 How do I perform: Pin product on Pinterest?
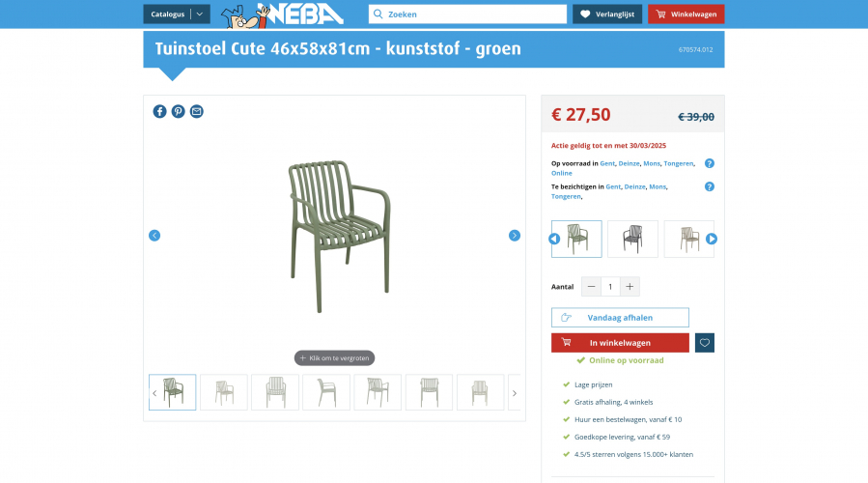179,111
